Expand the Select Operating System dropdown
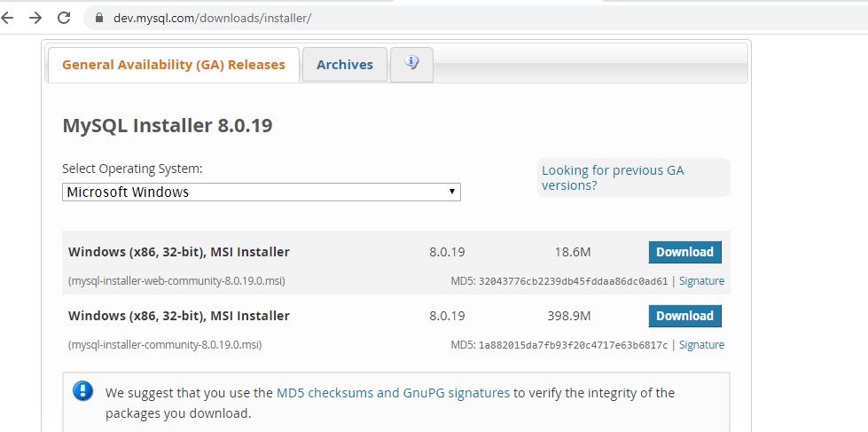Viewport: 868px width, 432px height. (x=262, y=192)
